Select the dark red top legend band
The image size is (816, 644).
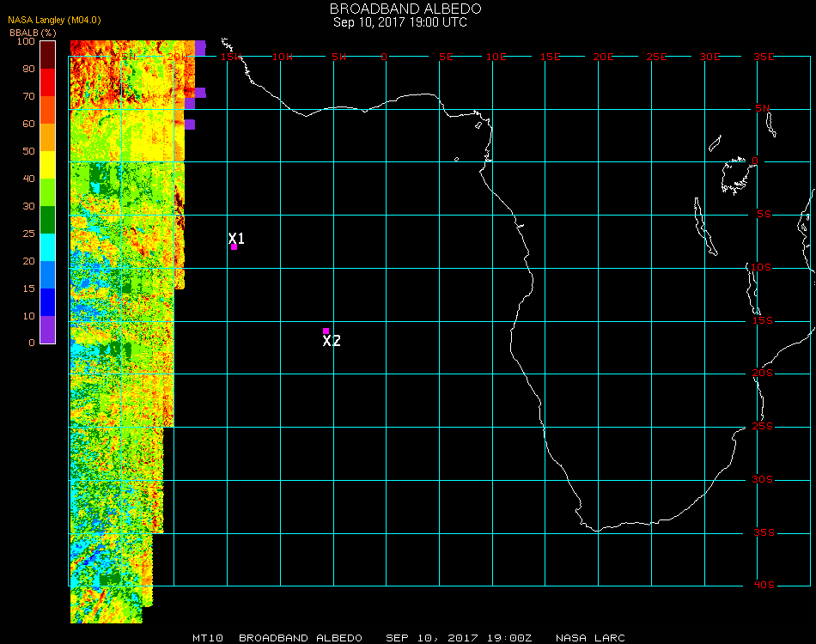click(48, 54)
